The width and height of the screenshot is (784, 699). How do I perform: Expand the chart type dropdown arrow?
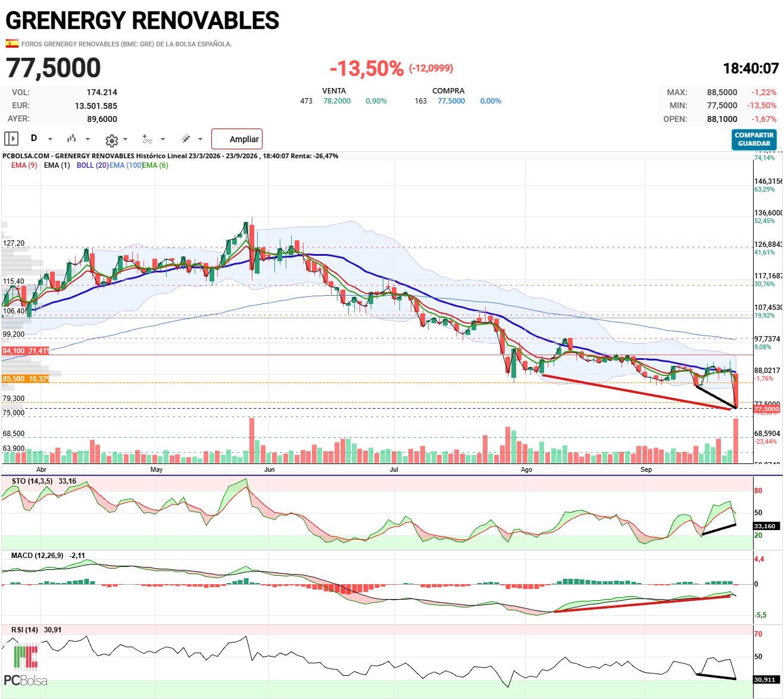click(x=88, y=139)
